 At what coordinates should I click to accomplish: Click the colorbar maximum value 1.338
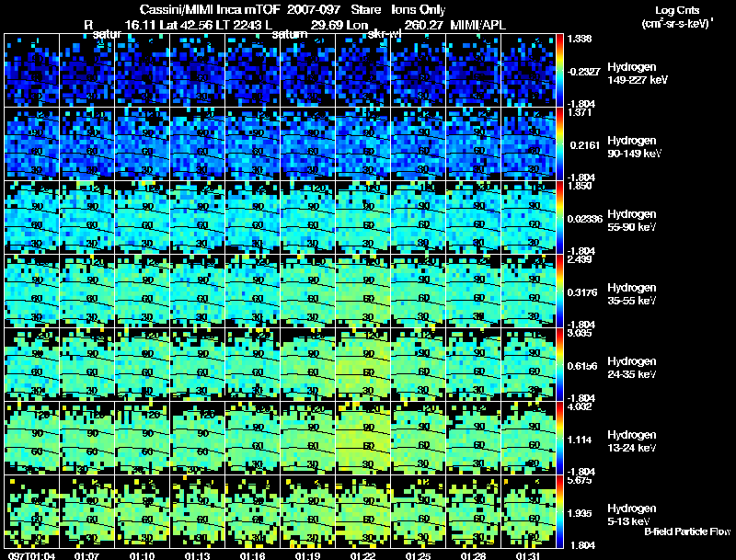580,39
